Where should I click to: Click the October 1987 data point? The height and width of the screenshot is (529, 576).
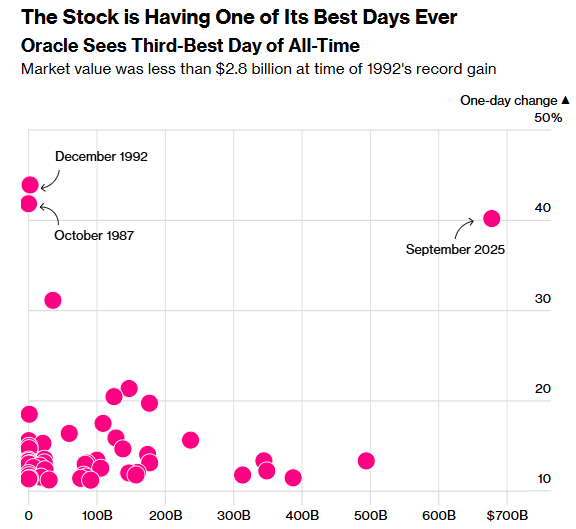coord(29,204)
